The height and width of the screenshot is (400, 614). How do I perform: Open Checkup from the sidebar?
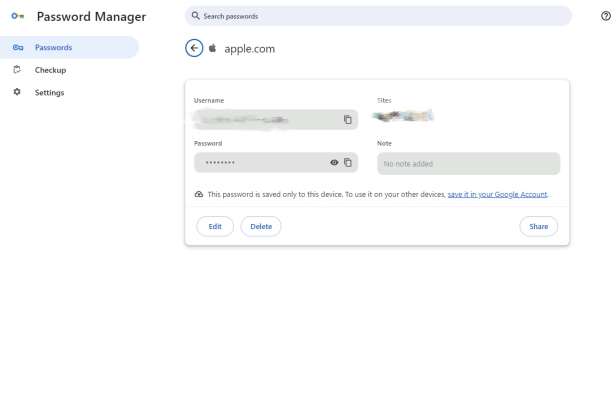point(51,70)
